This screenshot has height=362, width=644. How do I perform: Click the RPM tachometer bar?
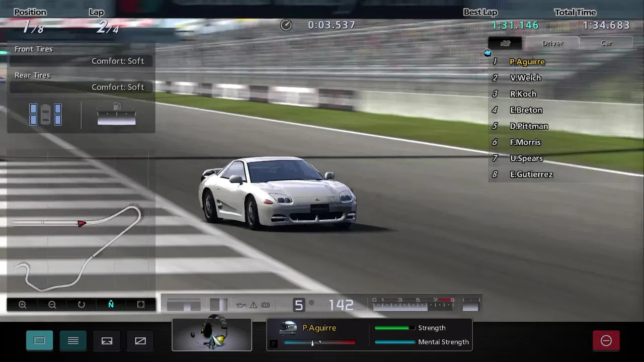tap(414, 304)
